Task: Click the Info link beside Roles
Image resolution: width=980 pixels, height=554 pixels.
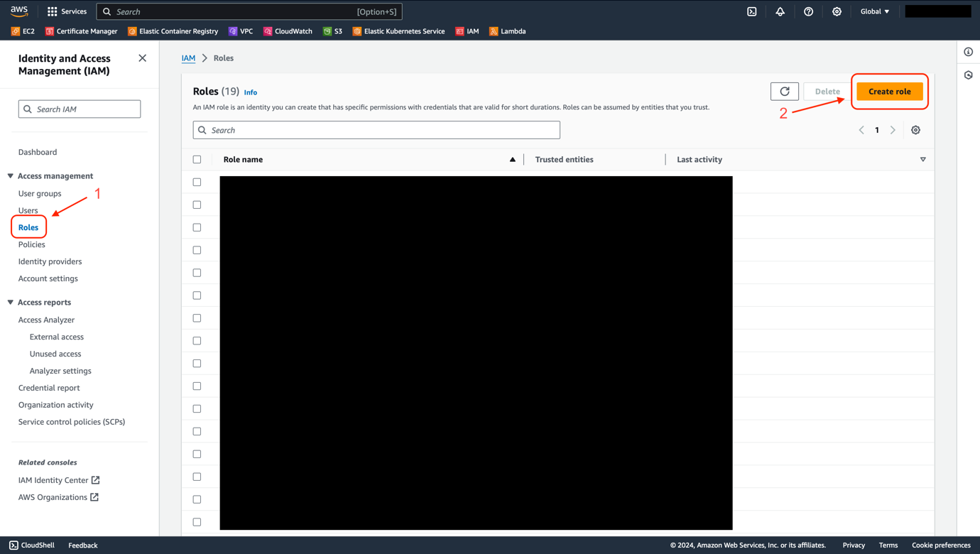Action: click(x=251, y=92)
